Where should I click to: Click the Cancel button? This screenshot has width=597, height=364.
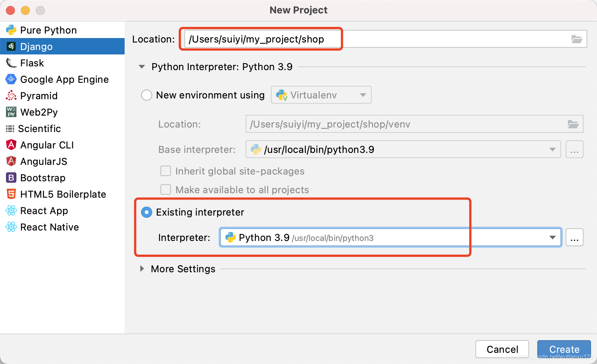[x=502, y=349]
